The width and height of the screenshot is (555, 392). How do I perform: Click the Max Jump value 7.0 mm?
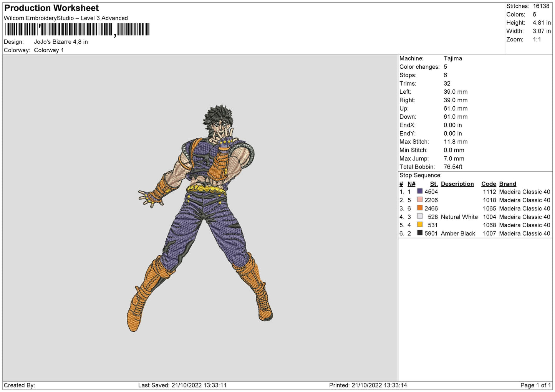[x=454, y=159]
